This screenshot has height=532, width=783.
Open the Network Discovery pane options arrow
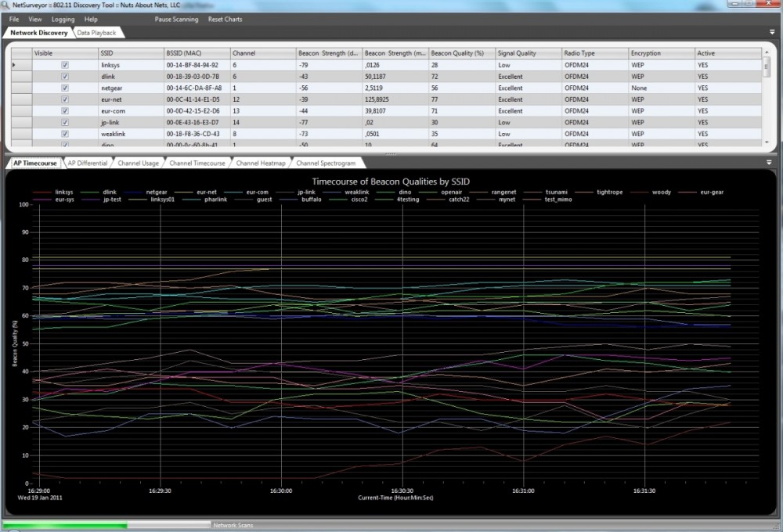pos(772,33)
